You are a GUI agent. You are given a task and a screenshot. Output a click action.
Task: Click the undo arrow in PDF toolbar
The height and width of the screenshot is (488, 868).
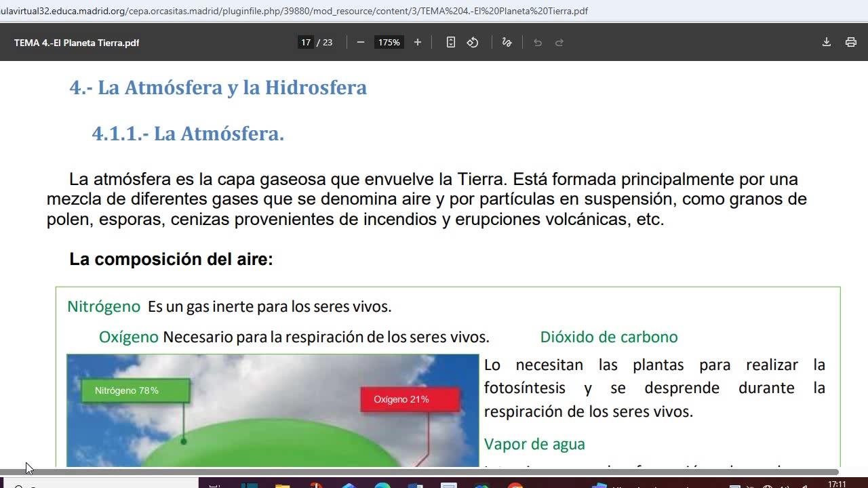pyautogui.click(x=538, y=42)
